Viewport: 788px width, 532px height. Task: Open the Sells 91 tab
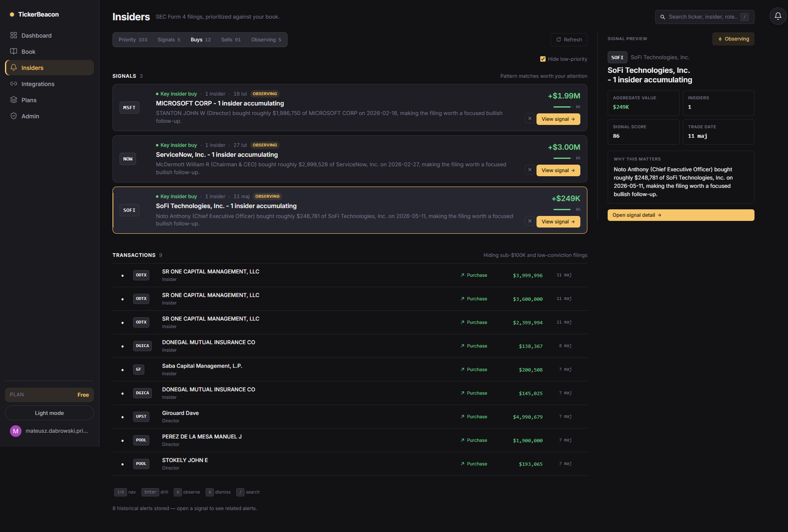(x=231, y=40)
